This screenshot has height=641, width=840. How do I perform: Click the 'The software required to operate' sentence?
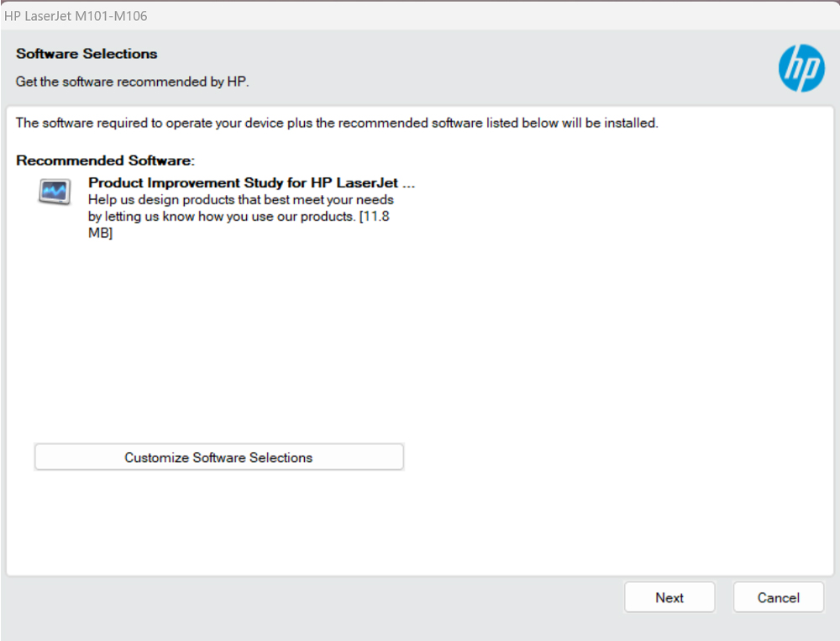(337, 123)
